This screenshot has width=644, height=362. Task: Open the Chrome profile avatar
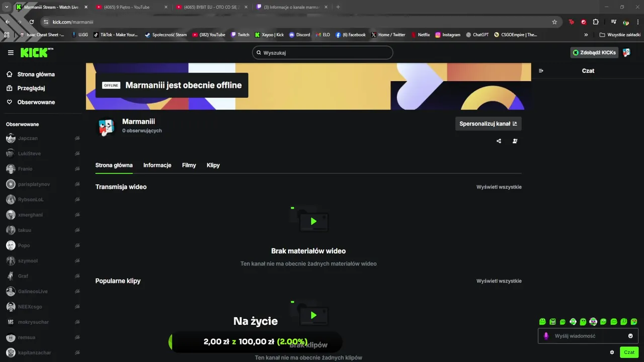coord(626,22)
